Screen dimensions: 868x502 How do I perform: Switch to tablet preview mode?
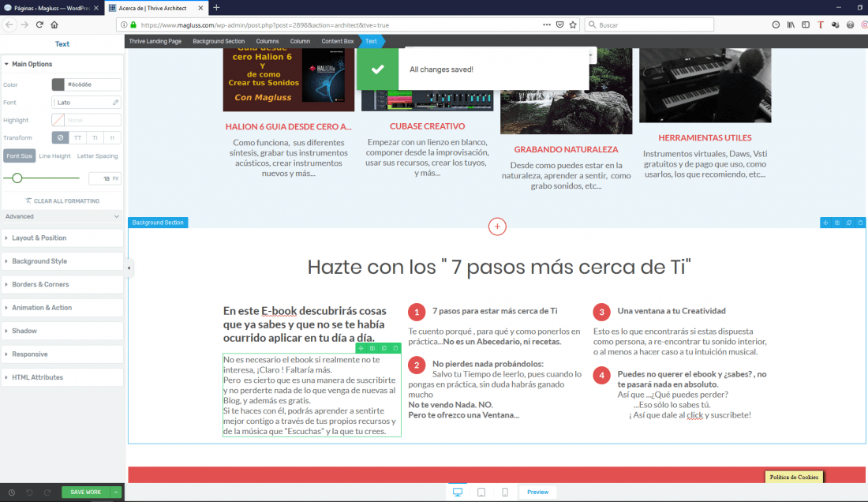point(481,492)
